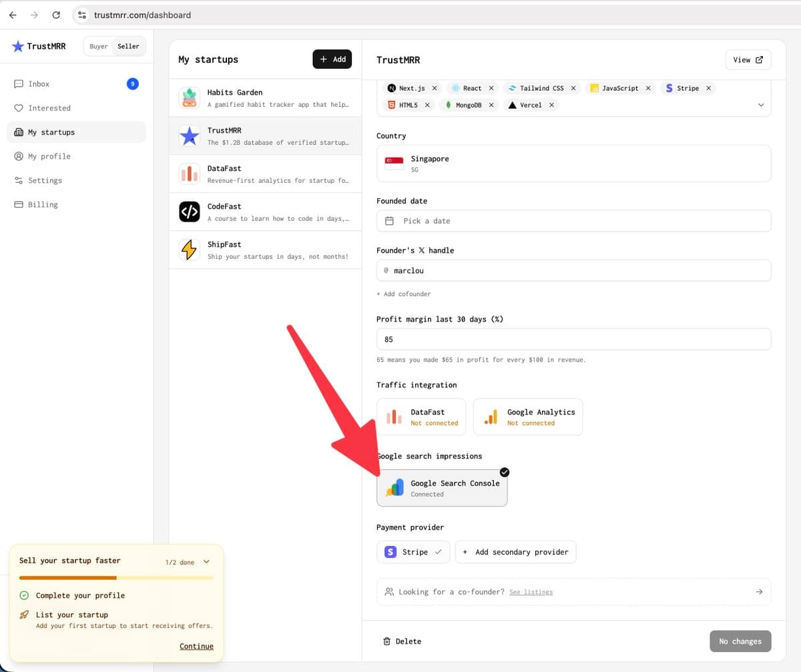
Task: Click the Google Search Console card
Action: (x=442, y=488)
